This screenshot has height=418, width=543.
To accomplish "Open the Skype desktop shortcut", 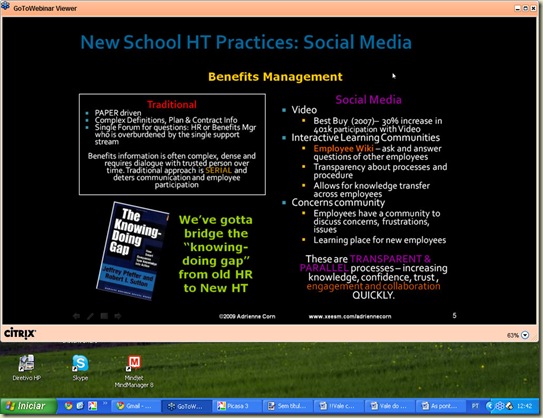I will point(80,368).
